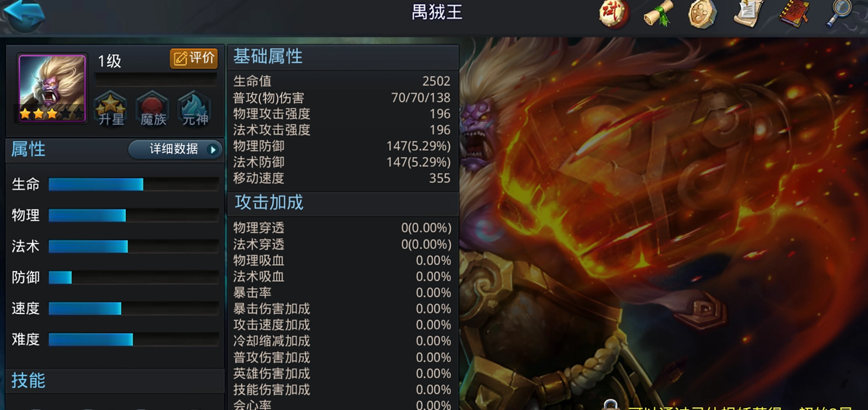Click the 生命 blue stat bar
The height and width of the screenshot is (410, 868).
click(134, 184)
